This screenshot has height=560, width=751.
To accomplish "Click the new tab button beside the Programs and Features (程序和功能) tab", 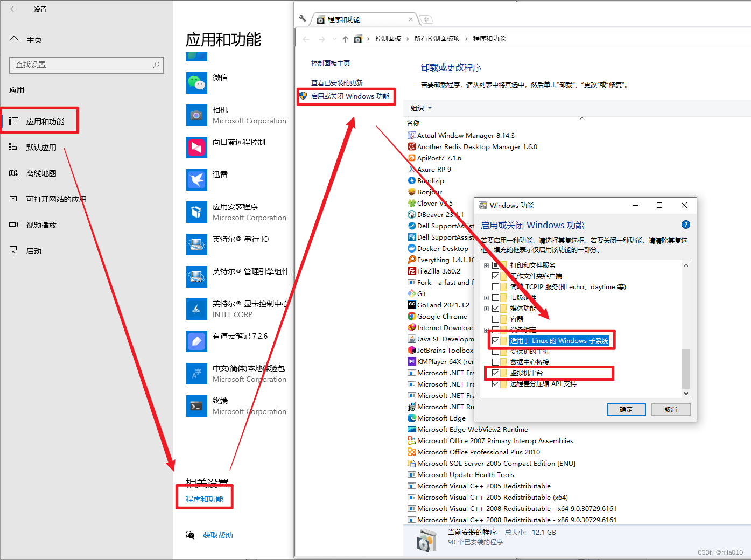I will [x=426, y=19].
